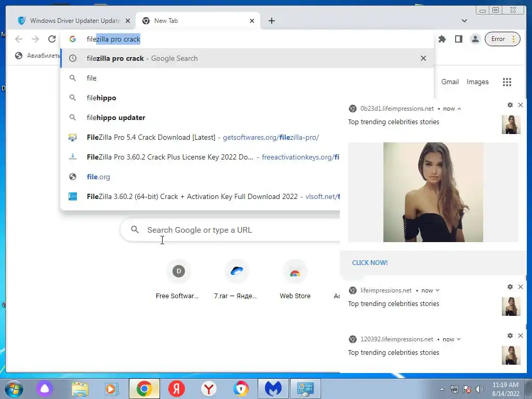Open settings of 120392.lifeimpressions.net notification
532x399 pixels.
[x=510, y=336]
